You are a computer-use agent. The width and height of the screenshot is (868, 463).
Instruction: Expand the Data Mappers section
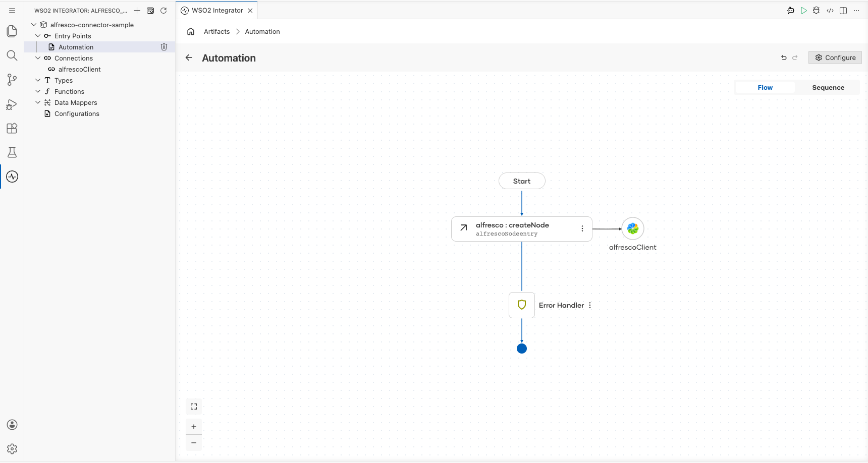[x=38, y=102]
